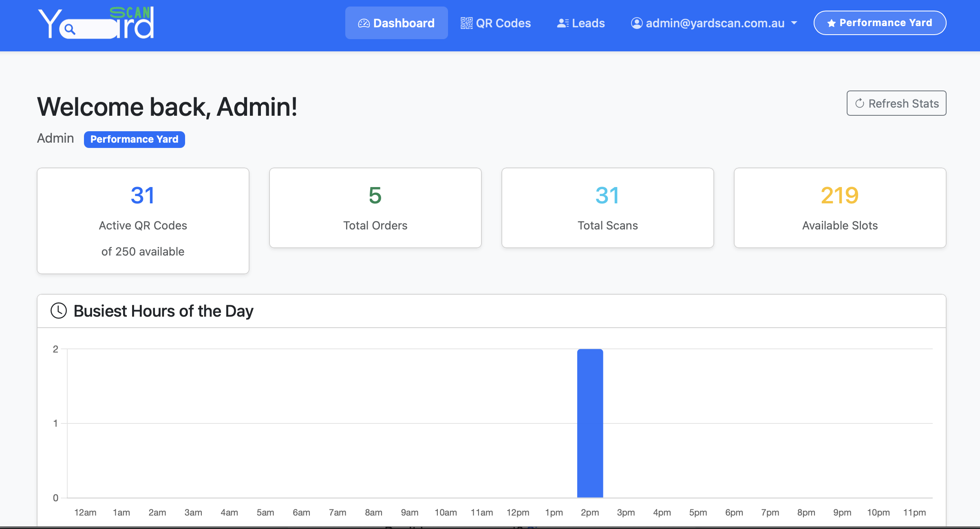The width and height of the screenshot is (980, 529).
Task: Click the Refresh Stats button
Action: pos(896,103)
